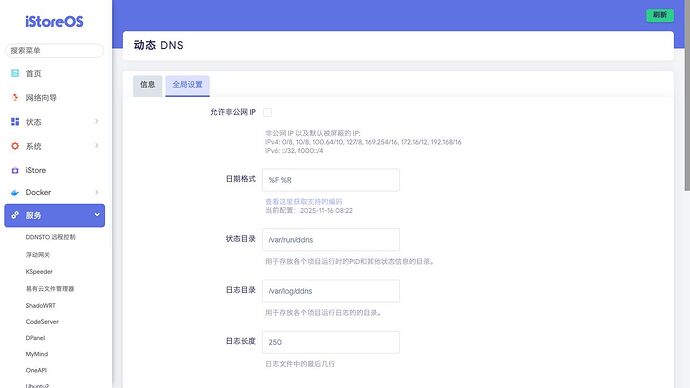
Task: Click the 网络向导 menu label
Action: pyautogui.click(x=41, y=98)
